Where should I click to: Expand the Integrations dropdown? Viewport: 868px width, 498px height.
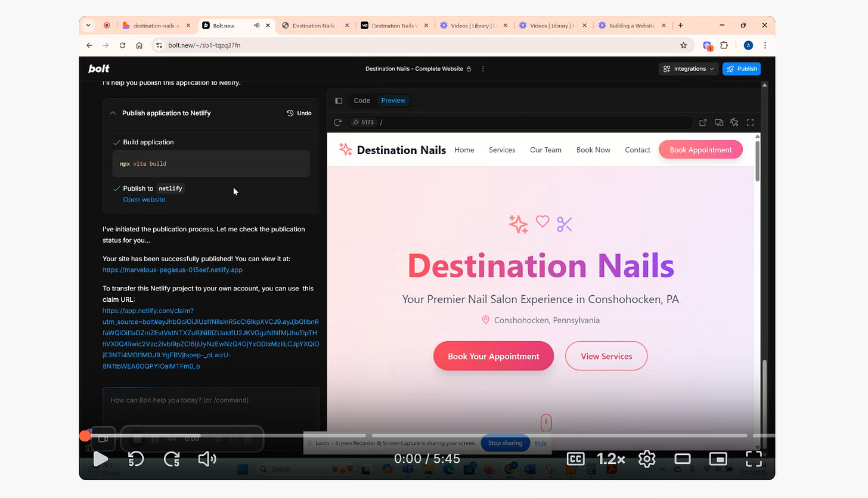pos(689,69)
